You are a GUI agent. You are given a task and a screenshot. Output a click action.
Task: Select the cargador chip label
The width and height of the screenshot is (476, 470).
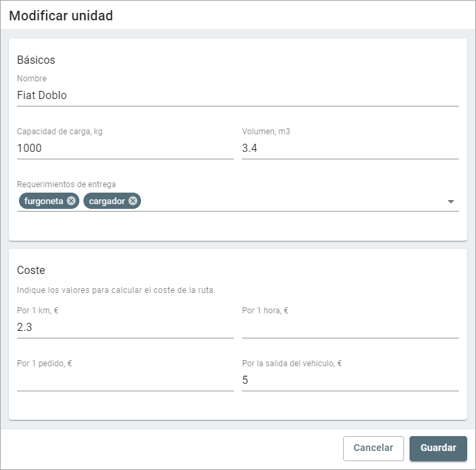point(107,201)
